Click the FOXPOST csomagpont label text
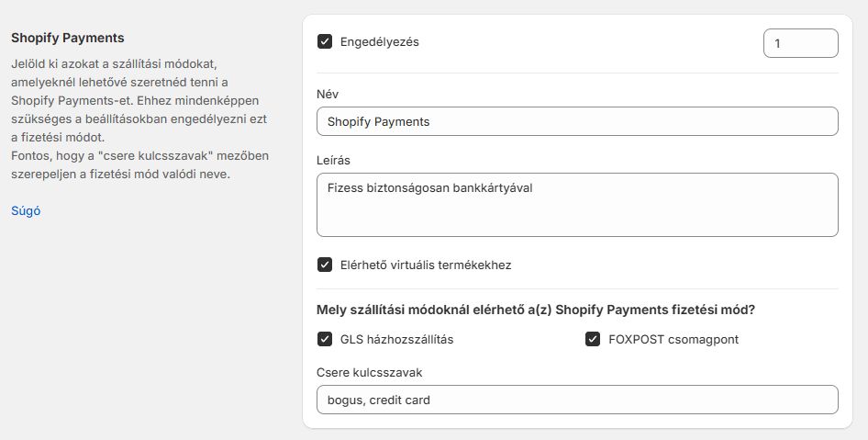Screen dimensions: 868x440 click(673, 339)
